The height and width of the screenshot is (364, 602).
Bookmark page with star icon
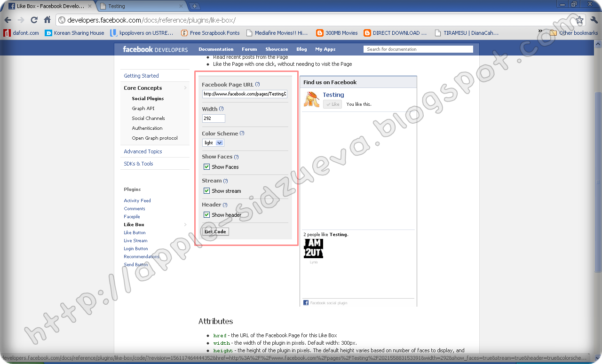579,20
